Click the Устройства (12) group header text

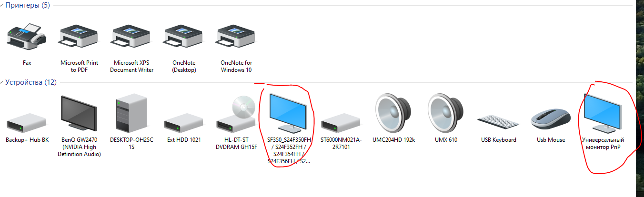pyautogui.click(x=30, y=82)
